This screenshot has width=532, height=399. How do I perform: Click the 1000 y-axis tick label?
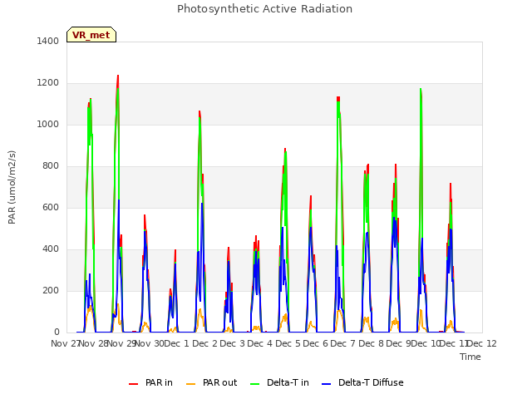[x=48, y=124]
